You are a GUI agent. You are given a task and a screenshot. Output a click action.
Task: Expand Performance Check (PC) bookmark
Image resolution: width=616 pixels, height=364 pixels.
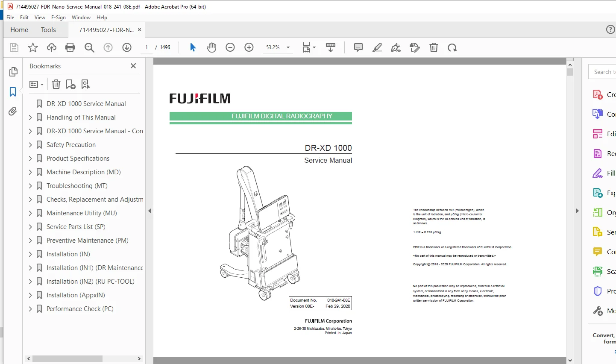30,309
